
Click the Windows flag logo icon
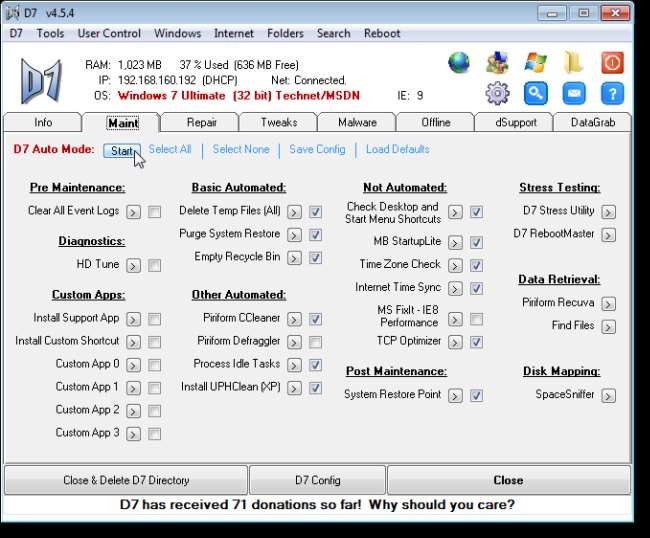[x=535, y=63]
